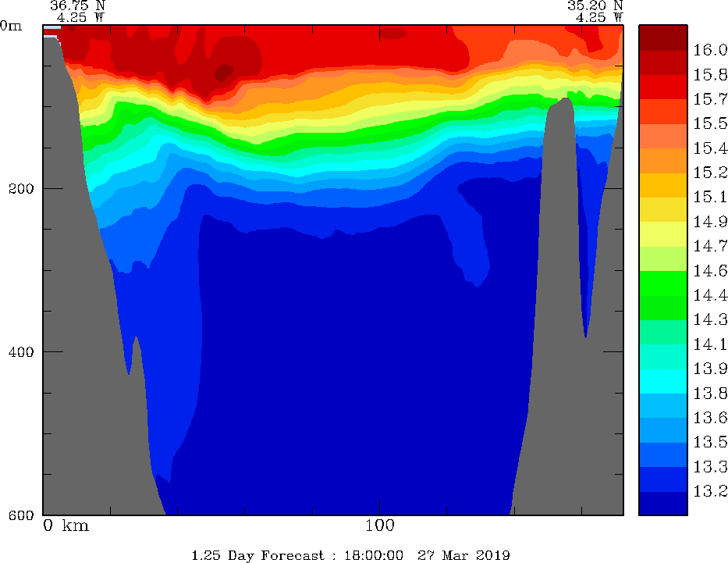This screenshot has width=728, height=563.
Task: Select the yellow swatch between 14.9 and 14.7
Action: (663, 234)
